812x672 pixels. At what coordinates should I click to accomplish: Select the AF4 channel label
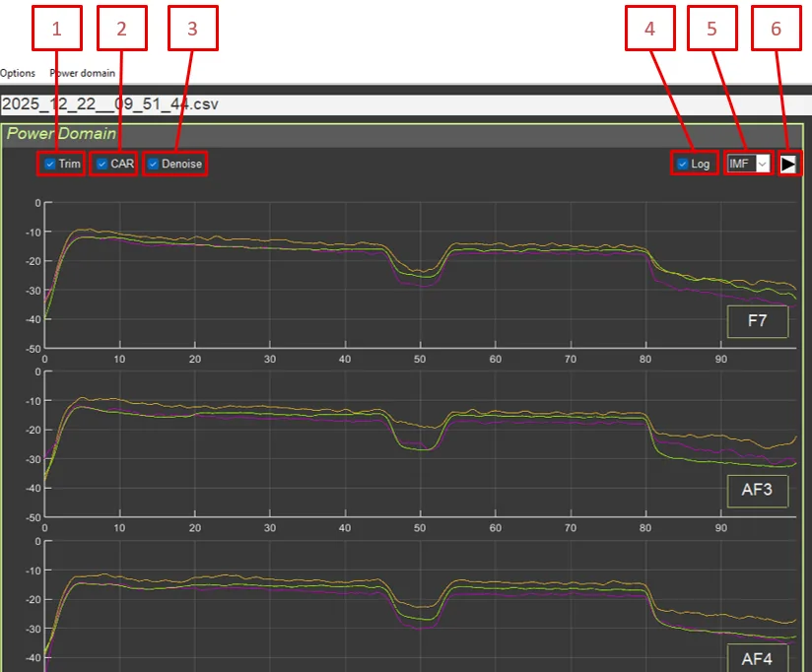click(x=758, y=656)
